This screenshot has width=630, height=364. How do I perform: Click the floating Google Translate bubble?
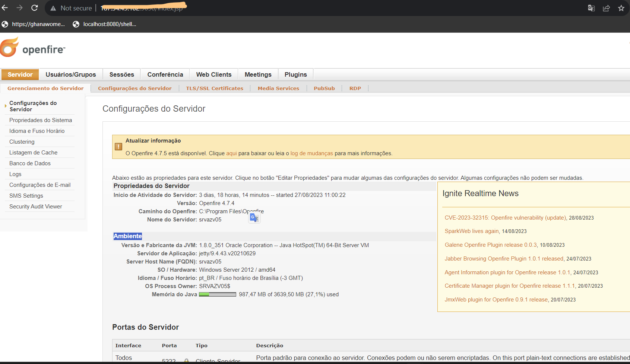254,218
